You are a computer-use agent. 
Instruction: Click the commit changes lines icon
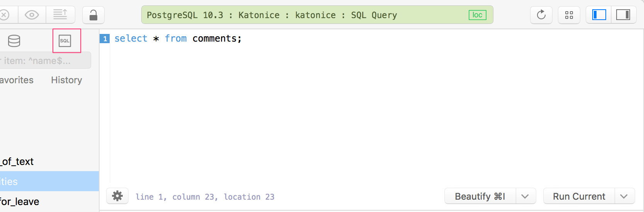click(60, 15)
